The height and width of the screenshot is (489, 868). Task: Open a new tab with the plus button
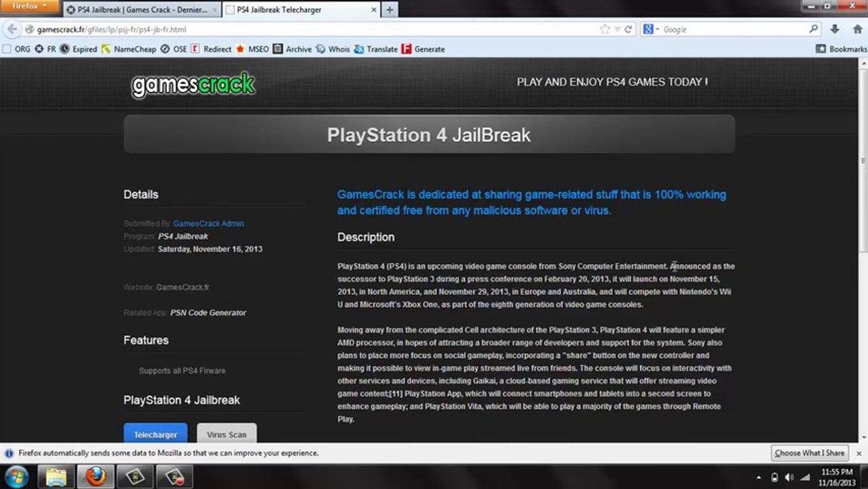coord(390,10)
